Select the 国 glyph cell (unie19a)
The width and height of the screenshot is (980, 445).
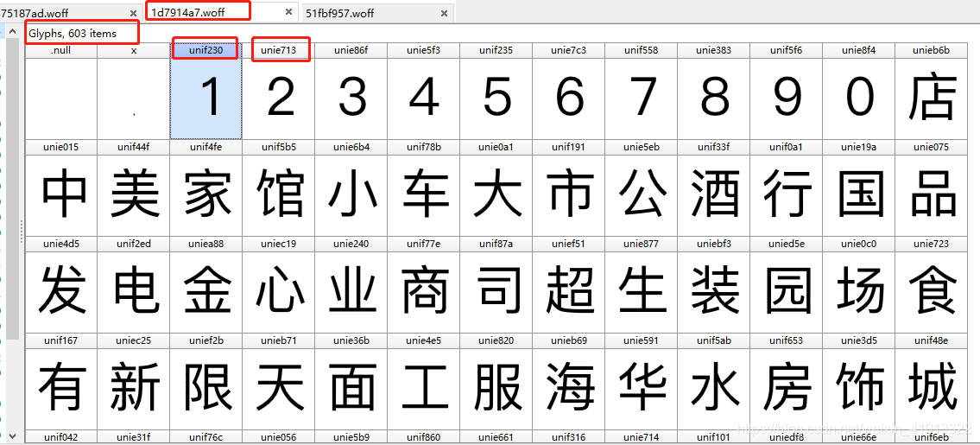point(858,188)
